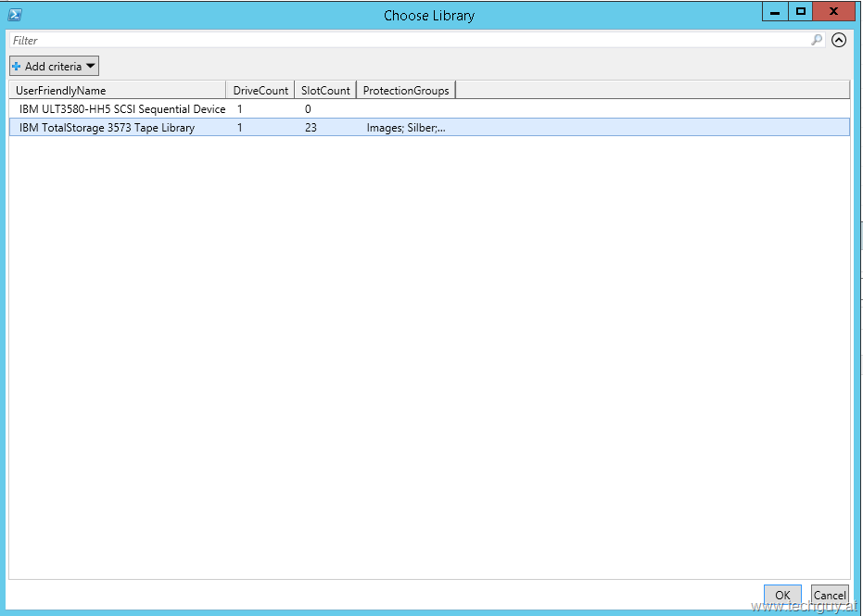Click the PowerShell icon in title bar
Image resolution: width=863 pixels, height=616 pixels.
(15, 15)
